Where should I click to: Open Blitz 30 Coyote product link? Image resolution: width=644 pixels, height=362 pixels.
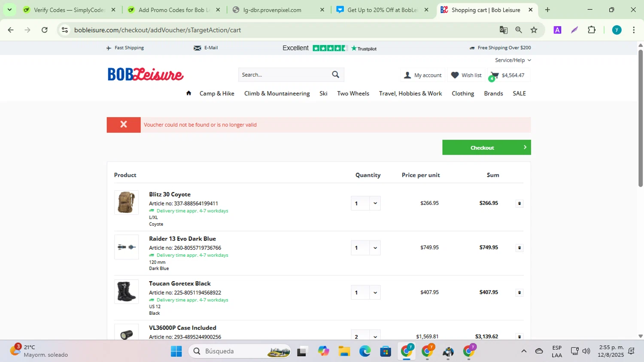tap(170, 194)
